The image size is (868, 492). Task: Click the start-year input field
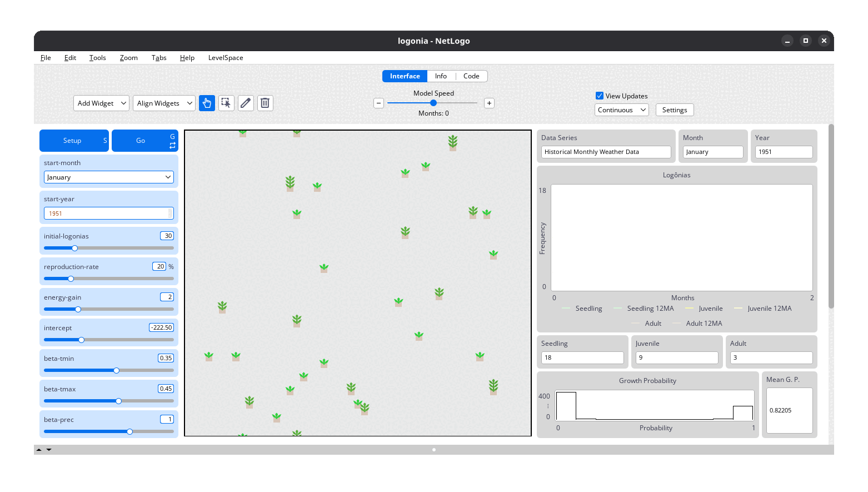107,213
